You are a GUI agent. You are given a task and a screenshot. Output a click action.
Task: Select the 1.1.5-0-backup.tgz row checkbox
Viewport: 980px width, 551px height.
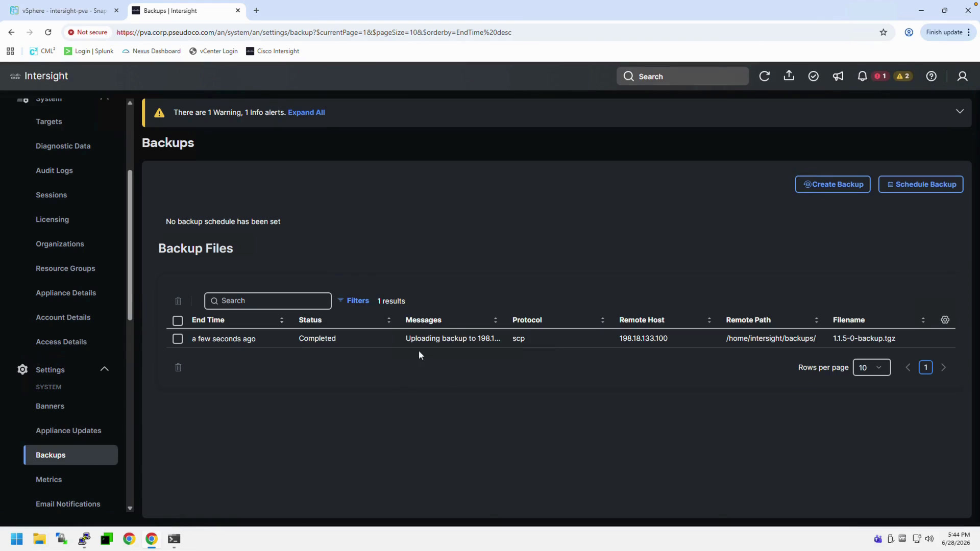(x=178, y=339)
